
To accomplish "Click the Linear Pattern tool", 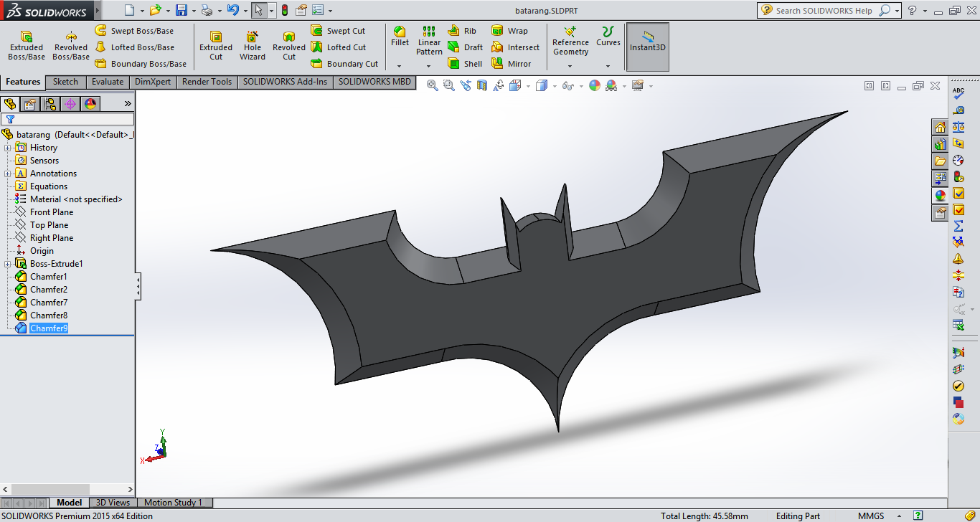I will pos(429,41).
